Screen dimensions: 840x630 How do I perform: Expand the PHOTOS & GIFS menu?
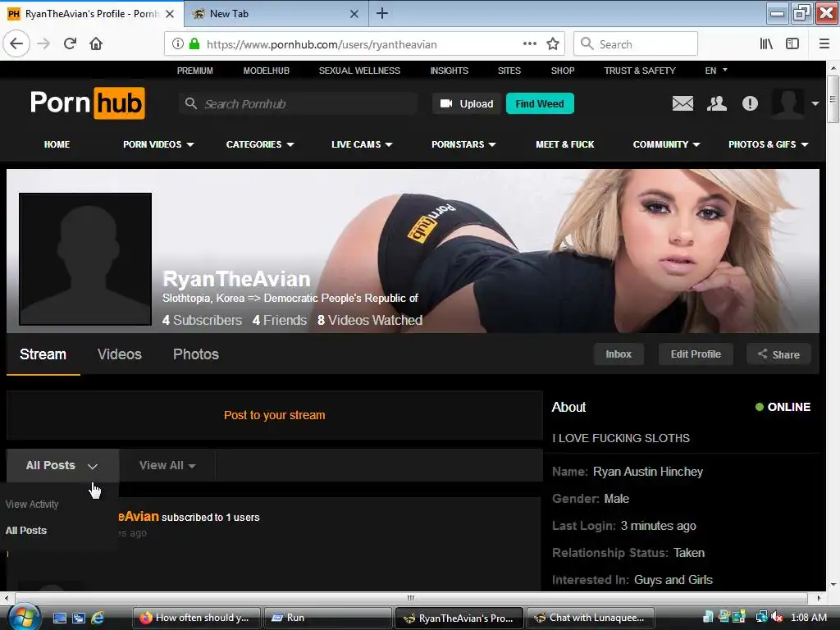768,144
